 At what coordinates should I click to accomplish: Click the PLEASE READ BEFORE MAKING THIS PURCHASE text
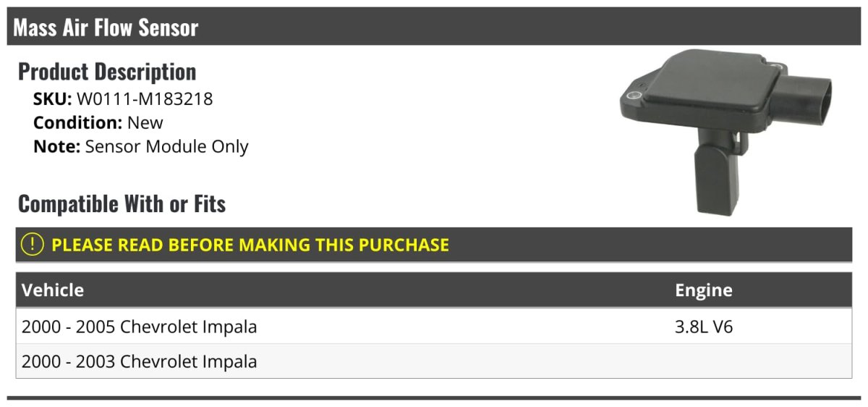pyautogui.click(x=250, y=245)
